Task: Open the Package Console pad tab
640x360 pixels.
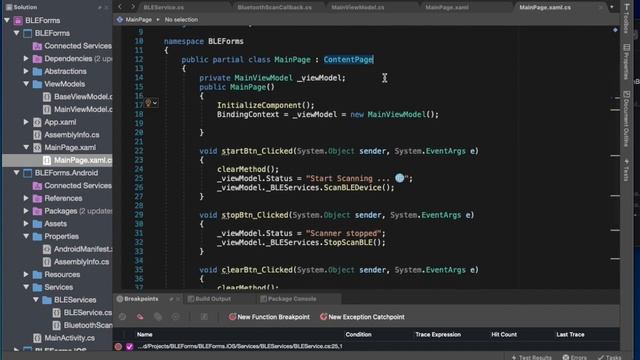Action: pos(288,299)
